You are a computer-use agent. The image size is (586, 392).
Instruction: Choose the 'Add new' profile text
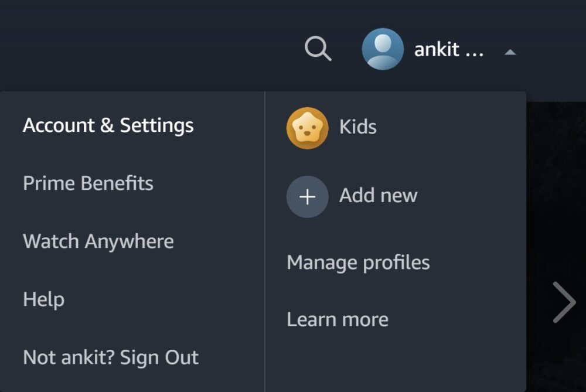point(378,196)
